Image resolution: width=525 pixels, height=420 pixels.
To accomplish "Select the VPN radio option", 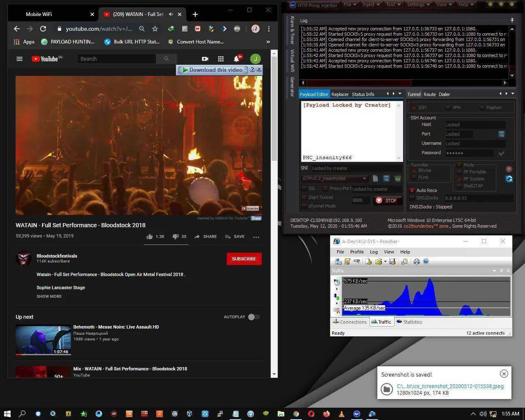I will pyautogui.click(x=448, y=107).
